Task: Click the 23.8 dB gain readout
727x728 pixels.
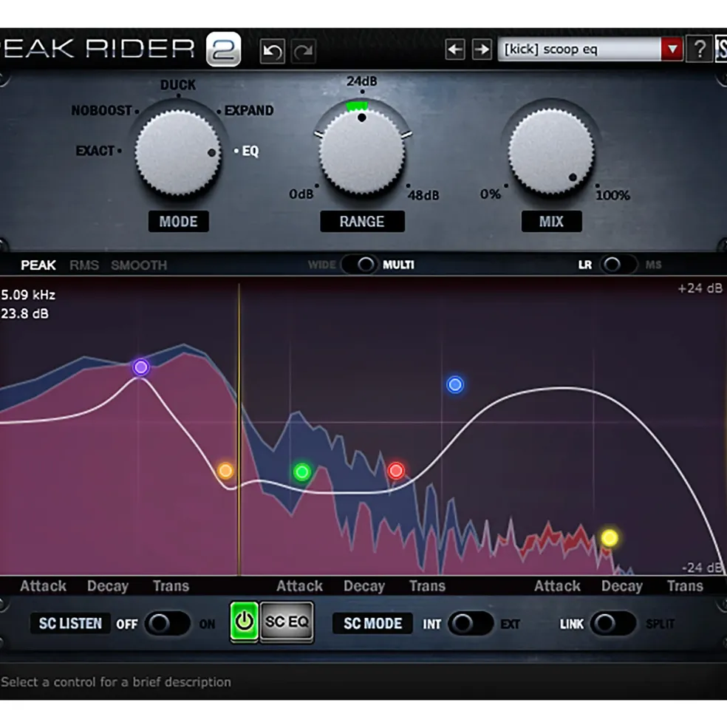Action: [24, 314]
